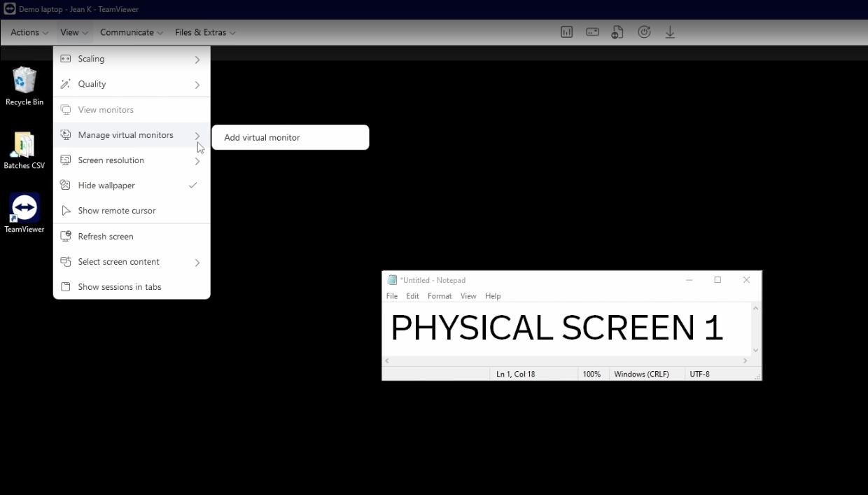Open Notepad's Help menu
The height and width of the screenshot is (495, 868).
493,296
